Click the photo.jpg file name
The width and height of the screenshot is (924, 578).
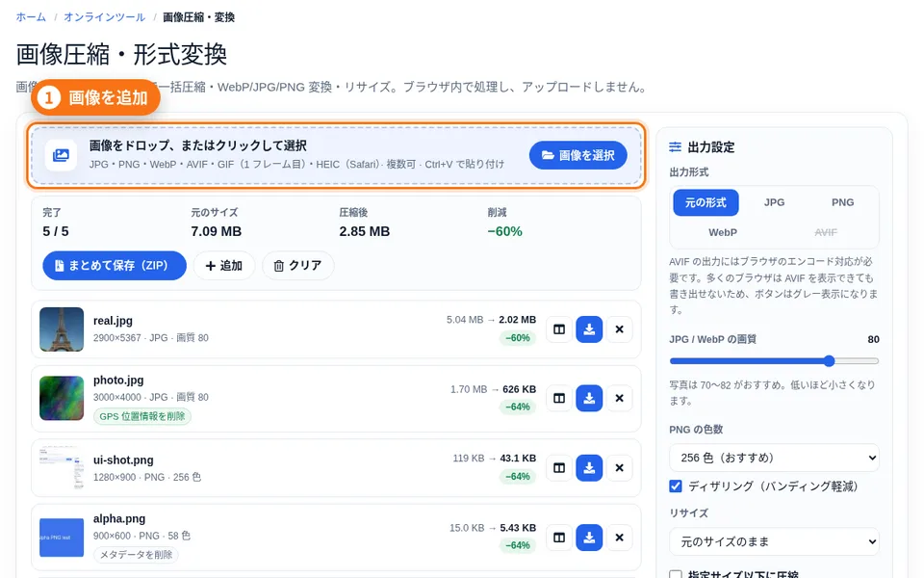(x=118, y=381)
